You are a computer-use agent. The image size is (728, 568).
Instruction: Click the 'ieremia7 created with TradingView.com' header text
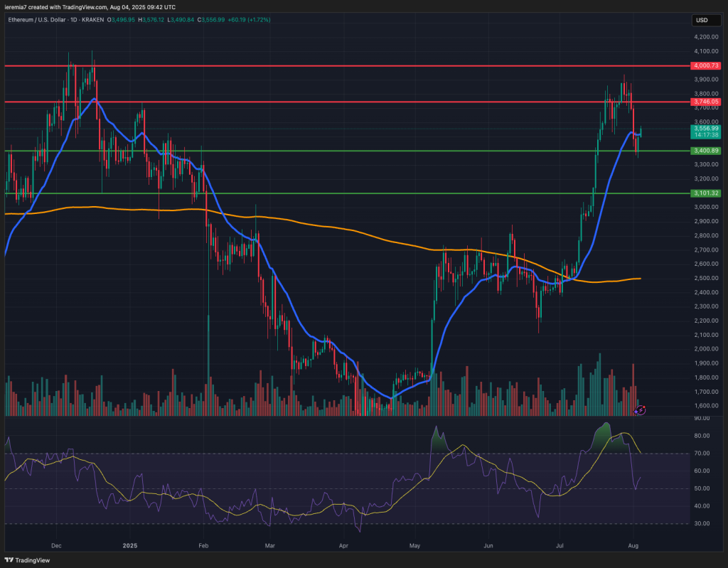pyautogui.click(x=55, y=7)
